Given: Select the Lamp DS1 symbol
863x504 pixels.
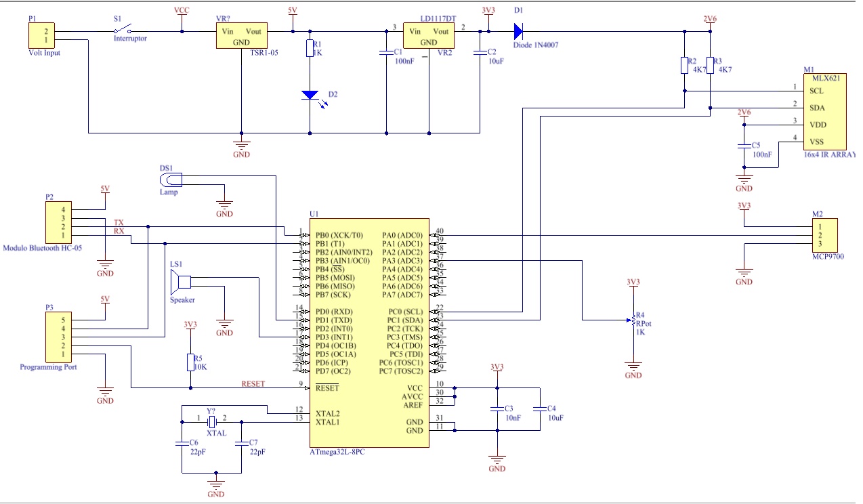Looking at the screenshot, I should [172, 178].
